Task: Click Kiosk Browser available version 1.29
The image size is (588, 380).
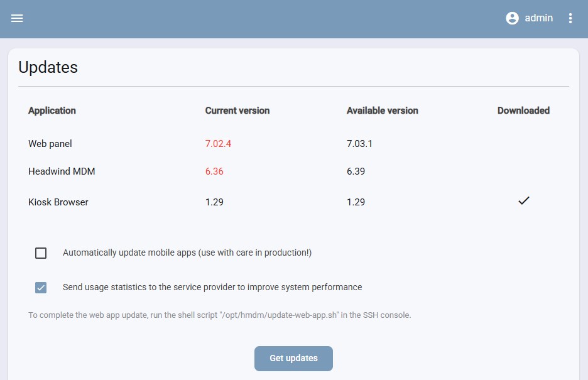Action: 356,202
